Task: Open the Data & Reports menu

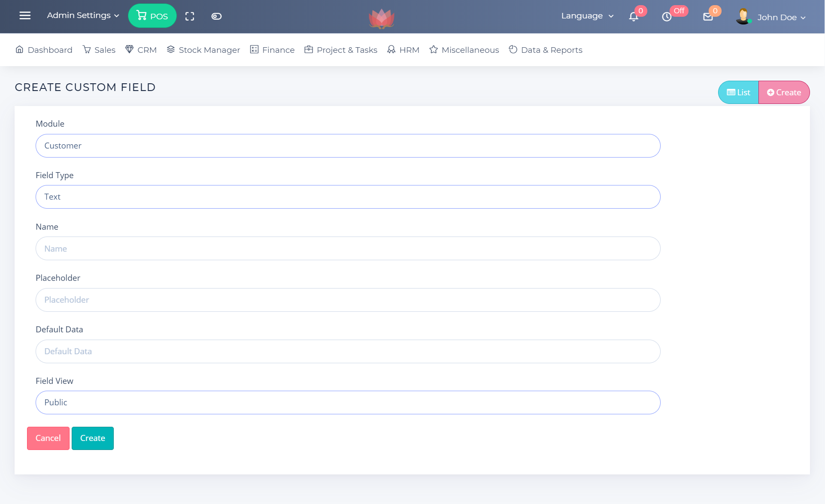Action: click(546, 50)
